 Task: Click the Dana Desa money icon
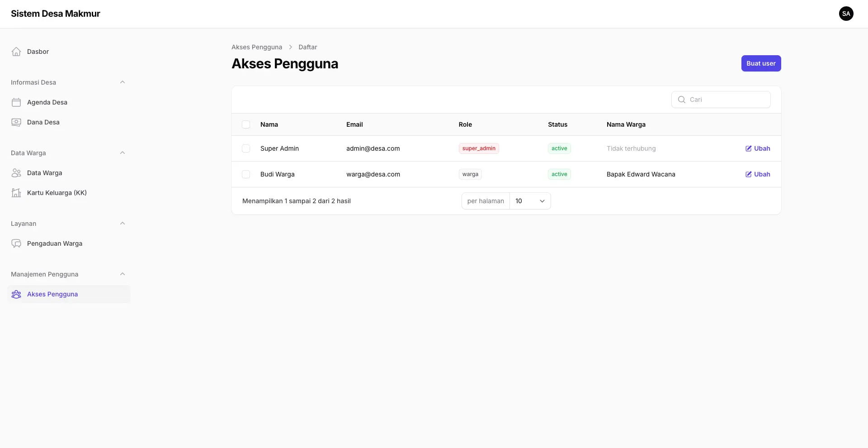pyautogui.click(x=16, y=122)
